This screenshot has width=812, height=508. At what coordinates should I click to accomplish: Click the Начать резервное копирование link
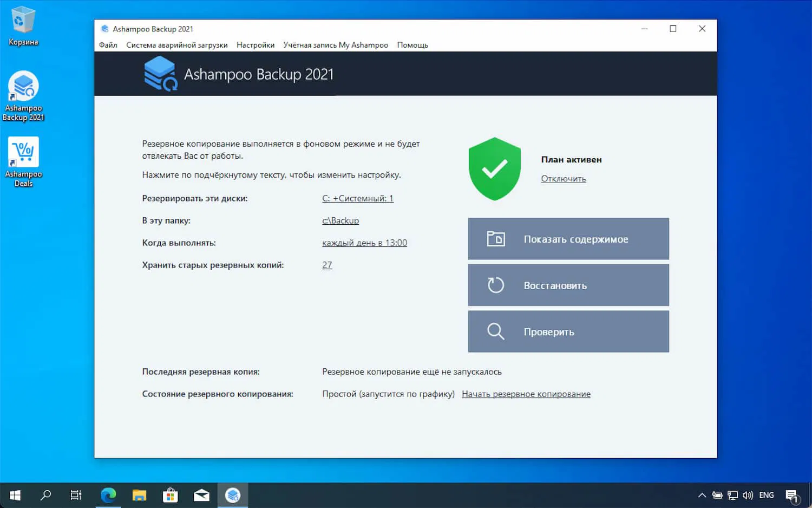526,394
